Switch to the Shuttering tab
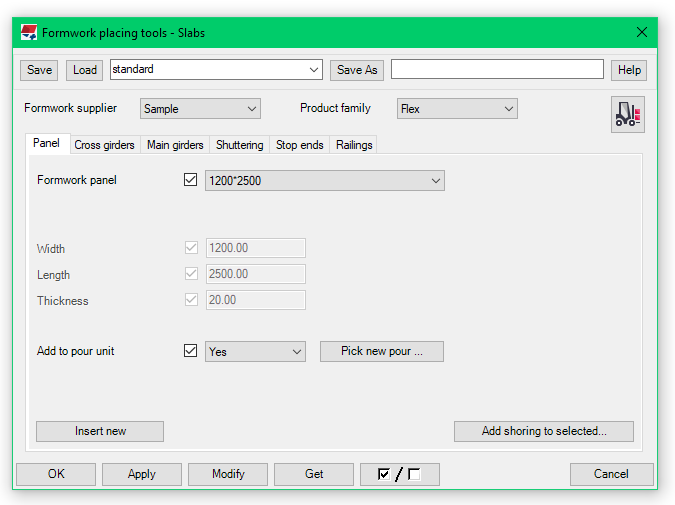 tap(240, 145)
